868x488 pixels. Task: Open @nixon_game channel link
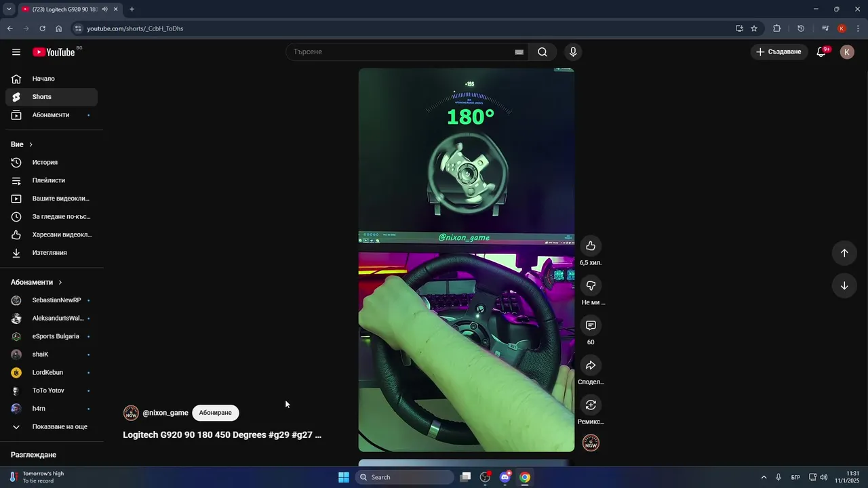tap(165, 413)
